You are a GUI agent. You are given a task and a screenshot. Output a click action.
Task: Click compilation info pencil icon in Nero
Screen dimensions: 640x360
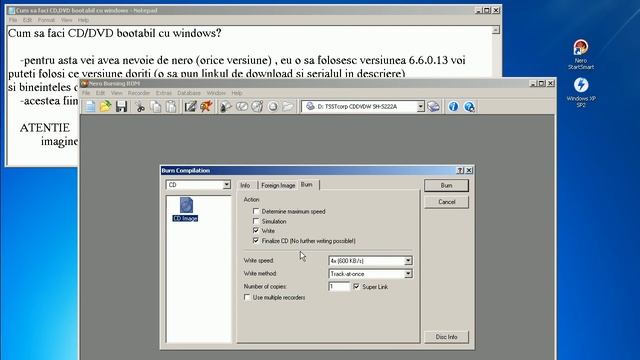(190, 107)
